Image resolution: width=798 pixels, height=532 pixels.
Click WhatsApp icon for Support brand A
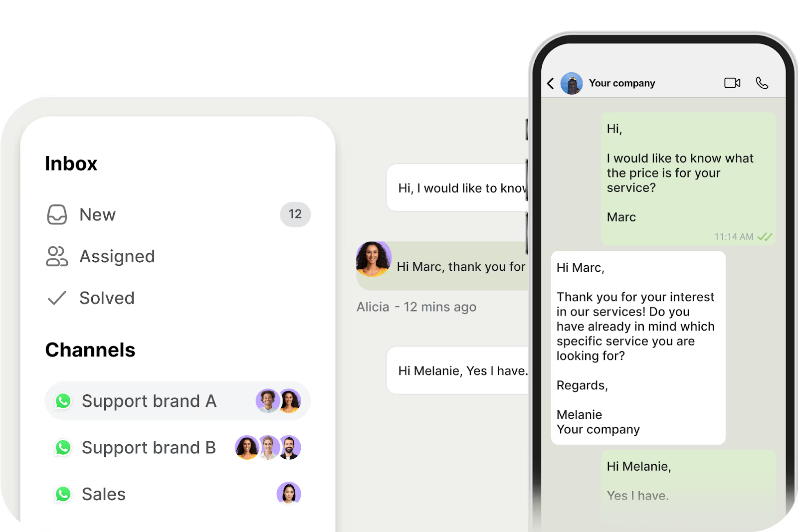63,401
